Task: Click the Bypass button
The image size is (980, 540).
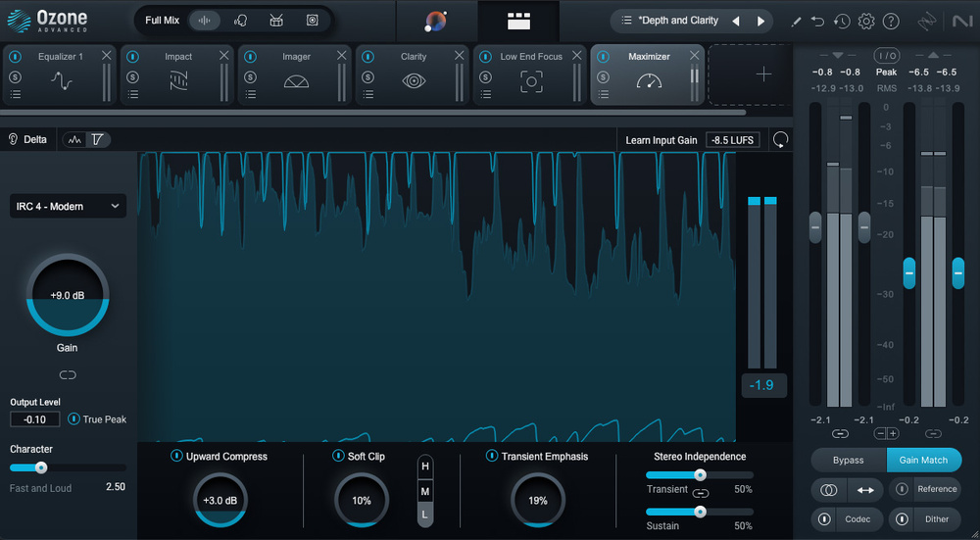Action: [848, 460]
